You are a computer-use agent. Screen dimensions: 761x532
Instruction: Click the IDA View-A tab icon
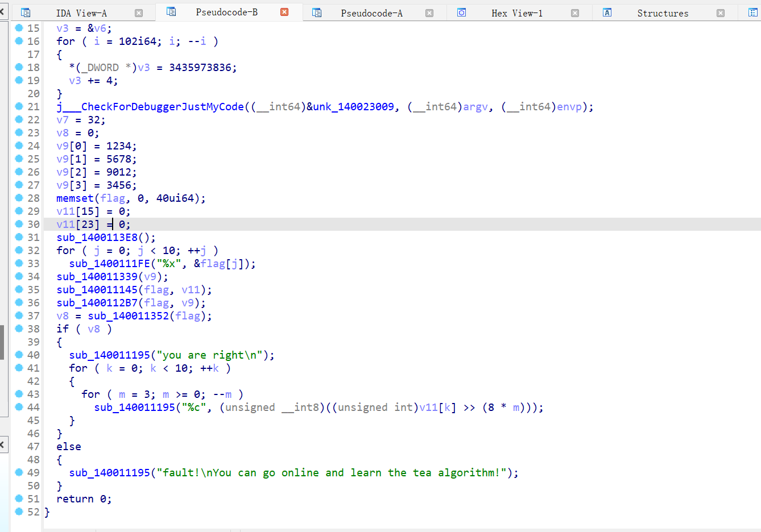tap(26, 13)
